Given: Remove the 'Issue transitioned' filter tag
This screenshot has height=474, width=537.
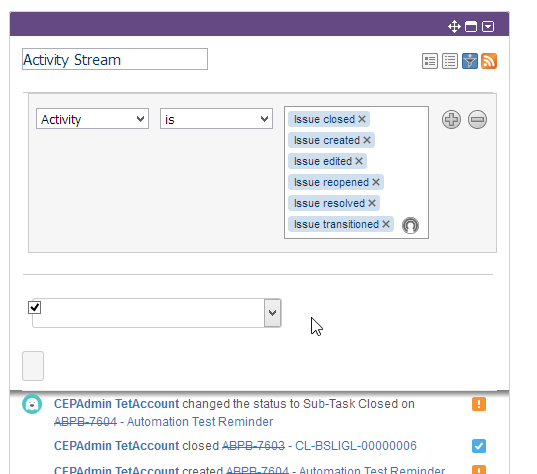Looking at the screenshot, I should pos(386,224).
